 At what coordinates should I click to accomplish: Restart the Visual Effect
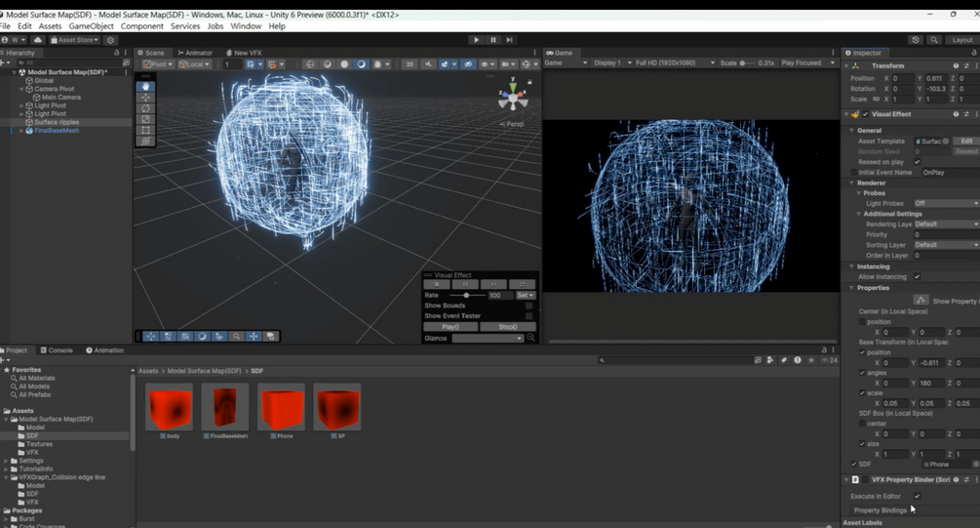523,284
